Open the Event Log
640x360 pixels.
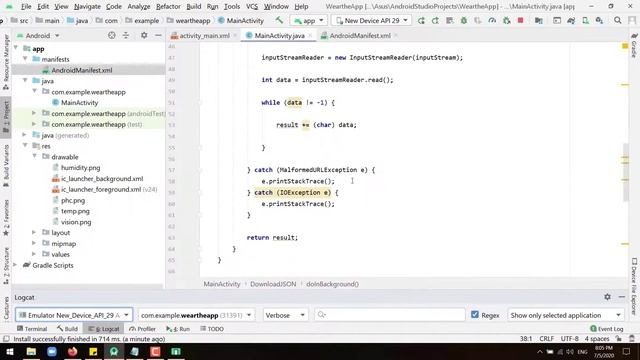(x=607, y=329)
